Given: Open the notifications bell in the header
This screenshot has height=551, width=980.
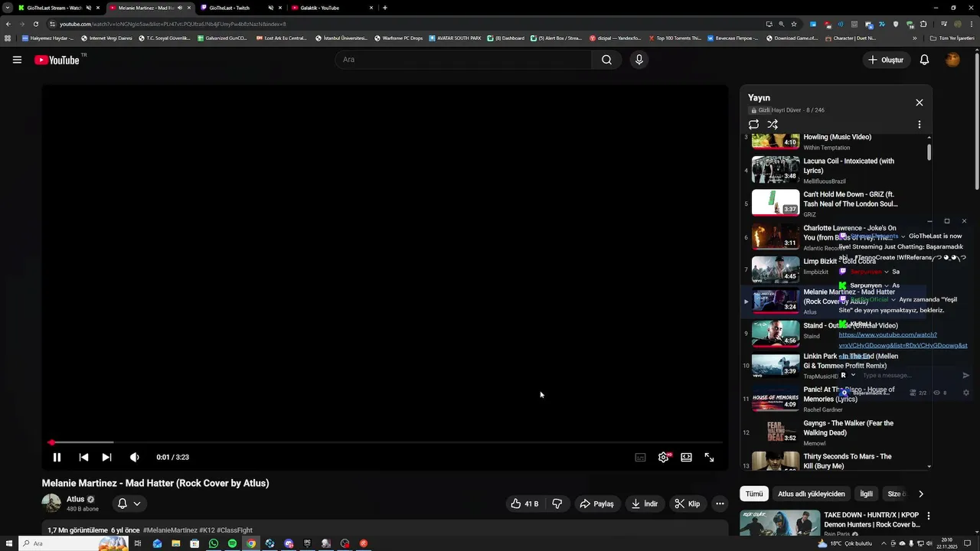Looking at the screenshot, I should [x=924, y=60].
